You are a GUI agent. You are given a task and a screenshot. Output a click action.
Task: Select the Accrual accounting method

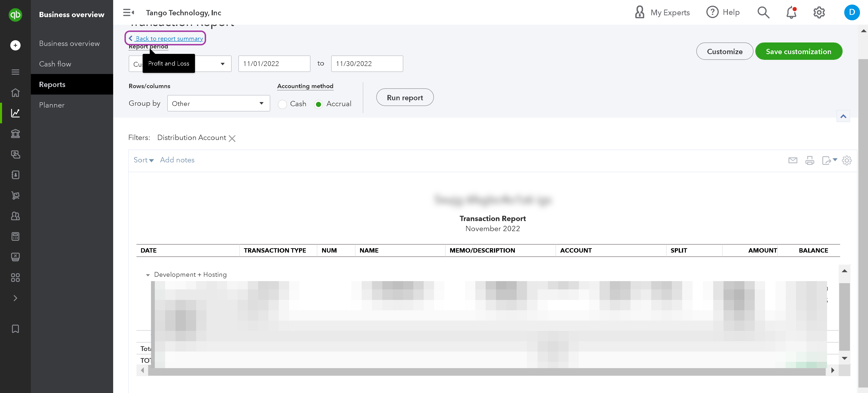coord(318,104)
